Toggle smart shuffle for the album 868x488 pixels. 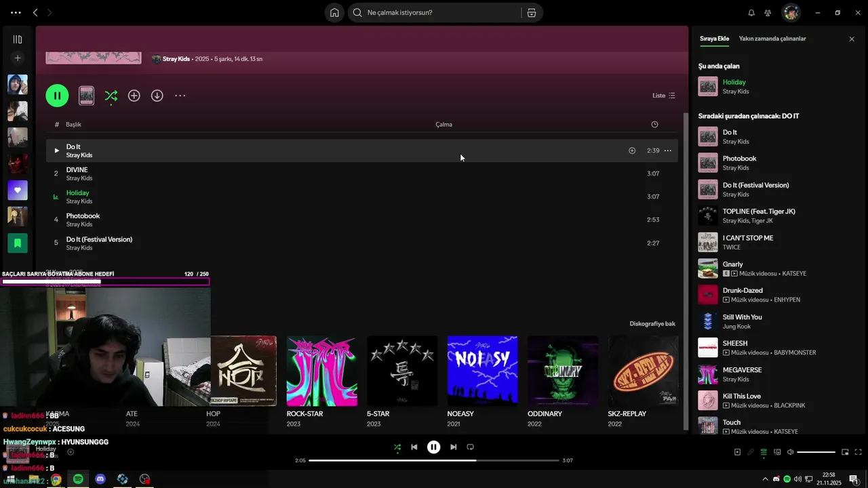tap(111, 96)
